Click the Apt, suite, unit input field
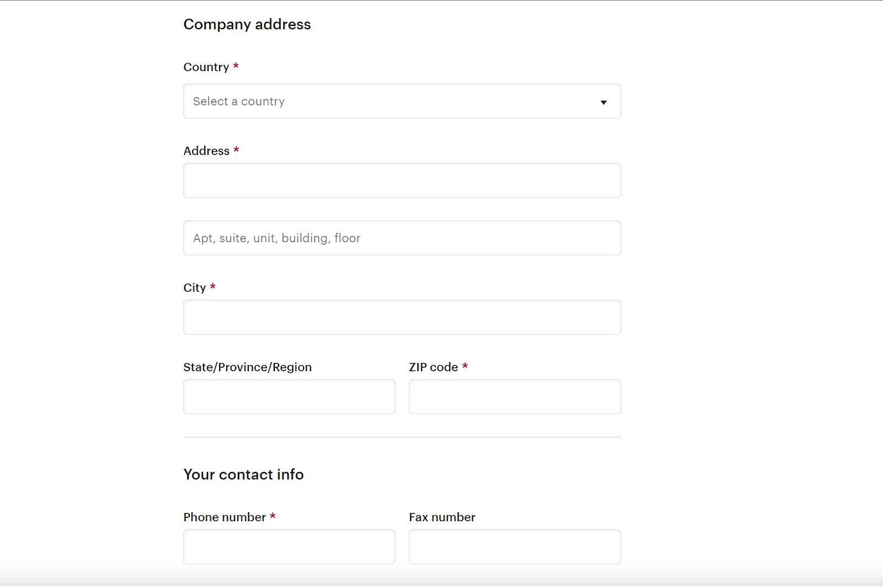This screenshot has width=883, height=588. click(x=402, y=238)
